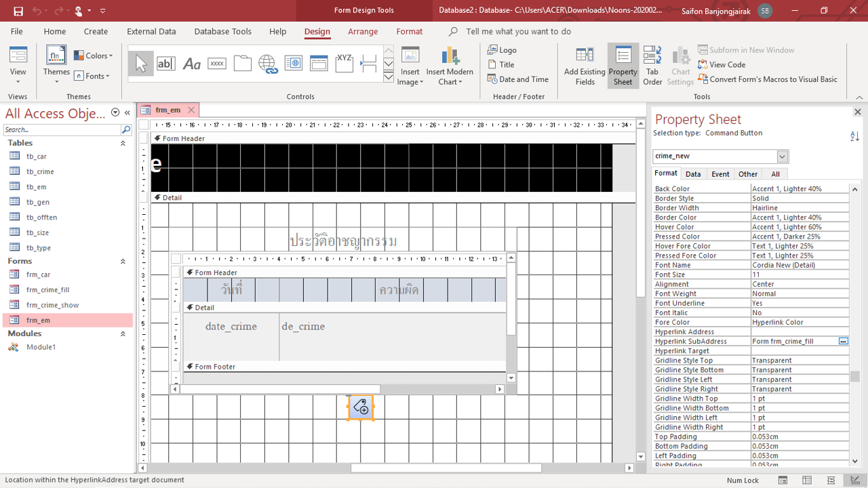Open the Fonts dropdown
868x488 pixels.
(92, 76)
